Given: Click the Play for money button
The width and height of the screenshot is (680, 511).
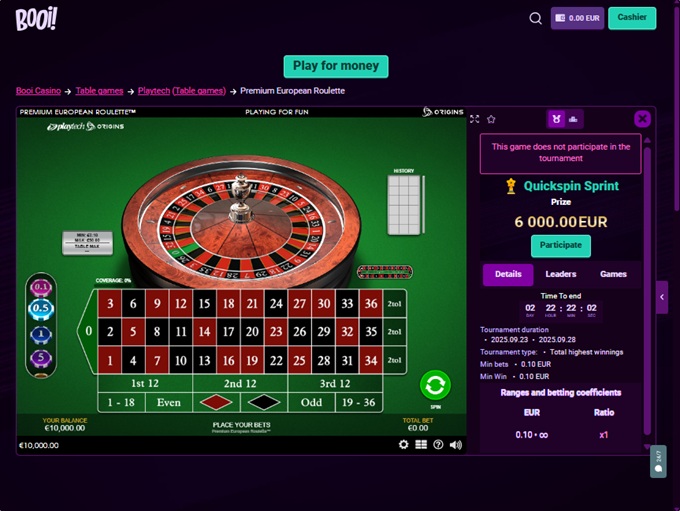Looking at the screenshot, I should pyautogui.click(x=336, y=66).
